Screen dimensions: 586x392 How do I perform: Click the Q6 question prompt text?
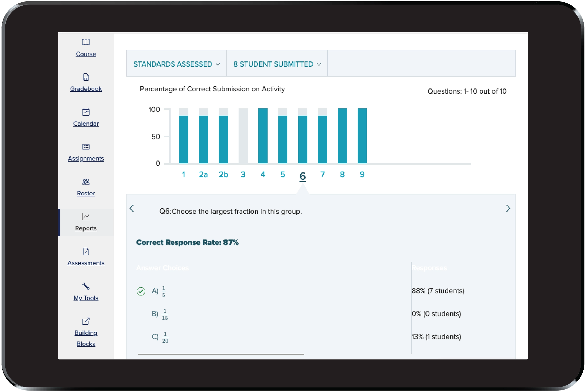231,212
